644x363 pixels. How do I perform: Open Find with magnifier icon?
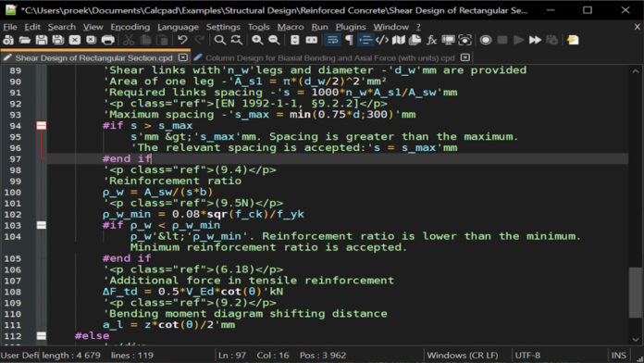[x=219, y=40]
